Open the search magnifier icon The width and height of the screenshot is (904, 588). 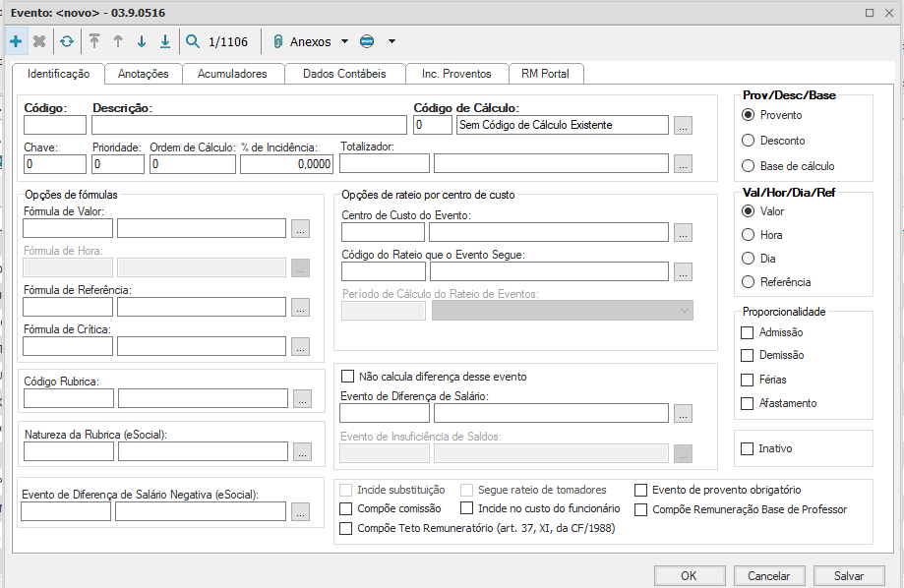192,41
